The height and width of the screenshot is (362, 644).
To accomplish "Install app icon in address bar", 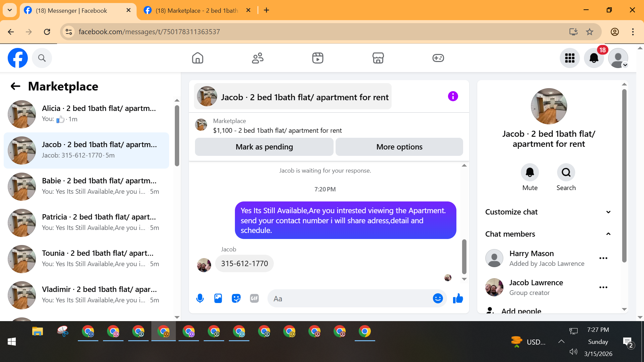I will coord(574,32).
